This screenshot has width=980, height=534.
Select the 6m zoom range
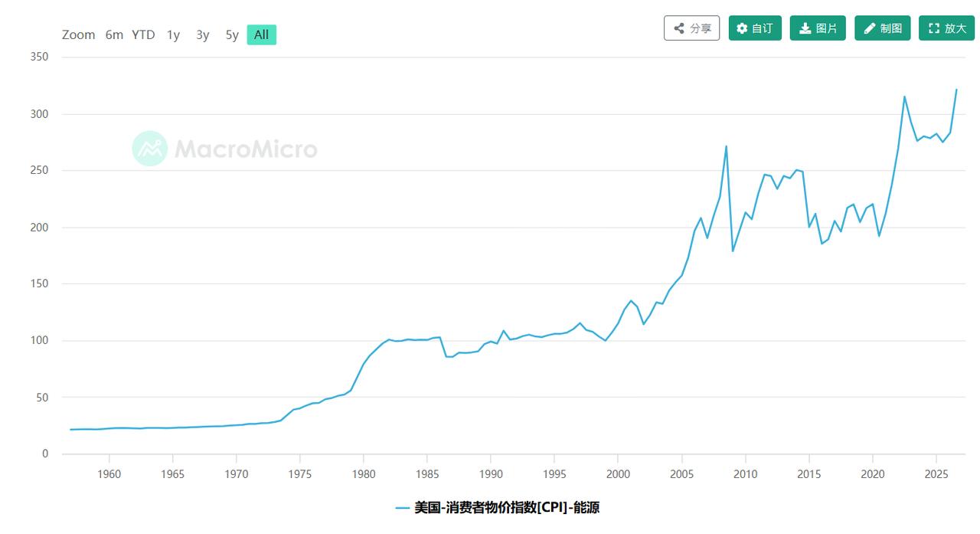click(x=114, y=34)
